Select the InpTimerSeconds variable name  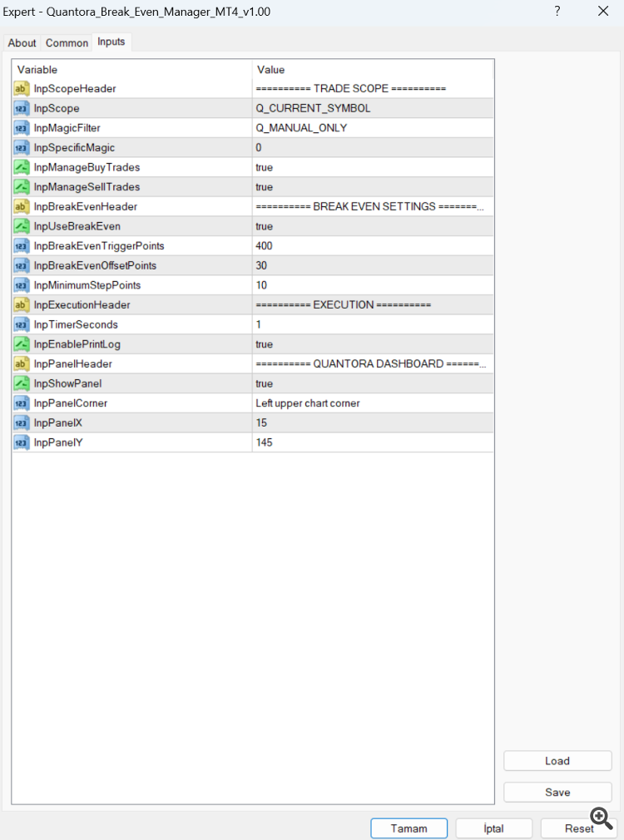[76, 324]
